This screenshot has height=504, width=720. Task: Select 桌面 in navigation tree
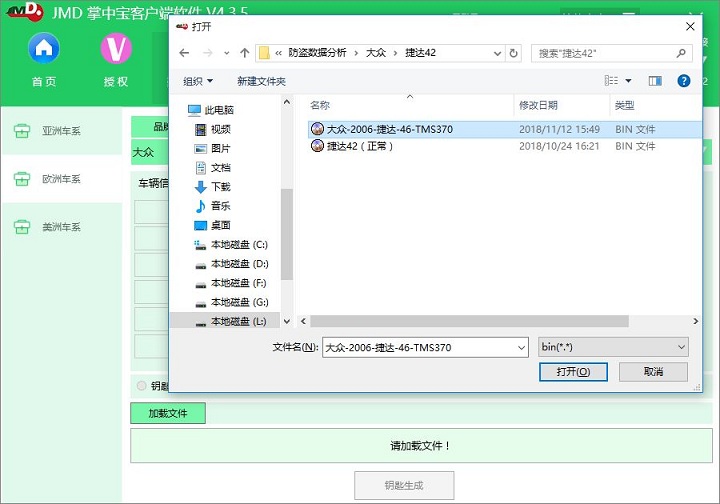pyautogui.click(x=213, y=225)
